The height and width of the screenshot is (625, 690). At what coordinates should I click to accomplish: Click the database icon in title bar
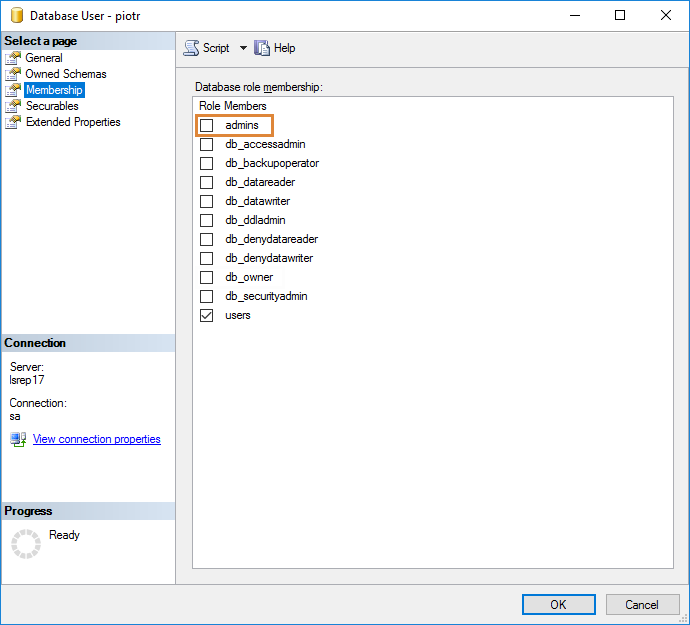tap(17, 16)
